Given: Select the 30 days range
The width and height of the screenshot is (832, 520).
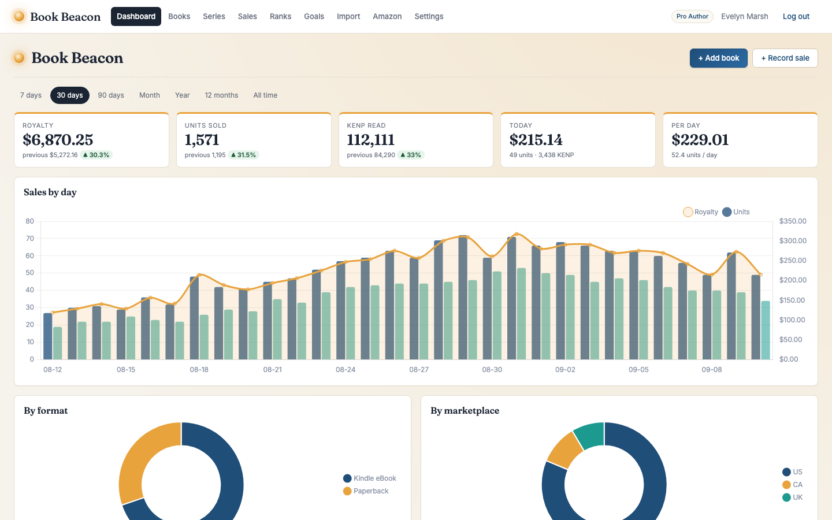Looking at the screenshot, I should click(70, 95).
